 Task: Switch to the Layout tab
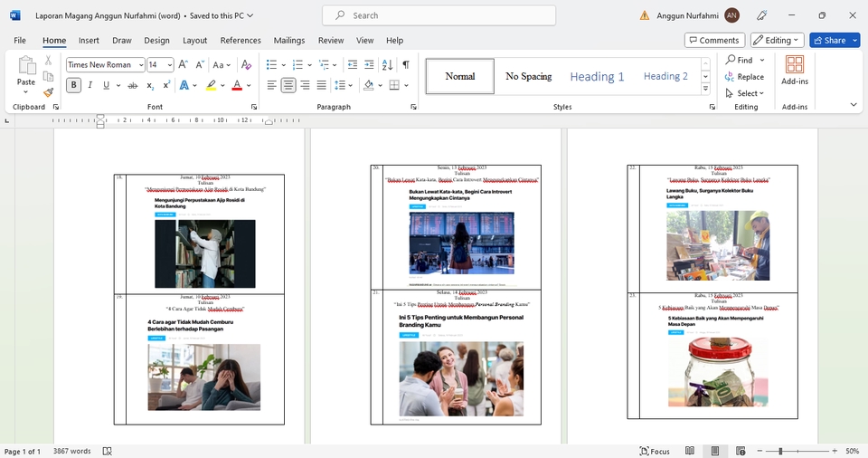195,41
